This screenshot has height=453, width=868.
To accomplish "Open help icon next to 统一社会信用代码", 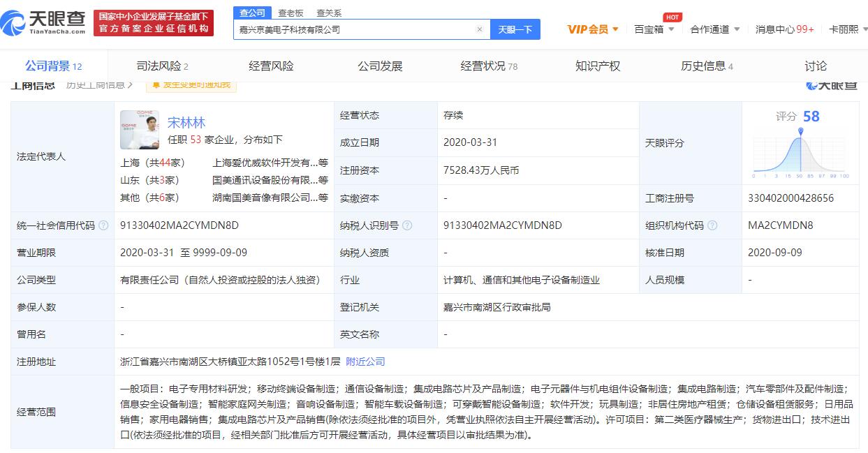I will click(104, 225).
